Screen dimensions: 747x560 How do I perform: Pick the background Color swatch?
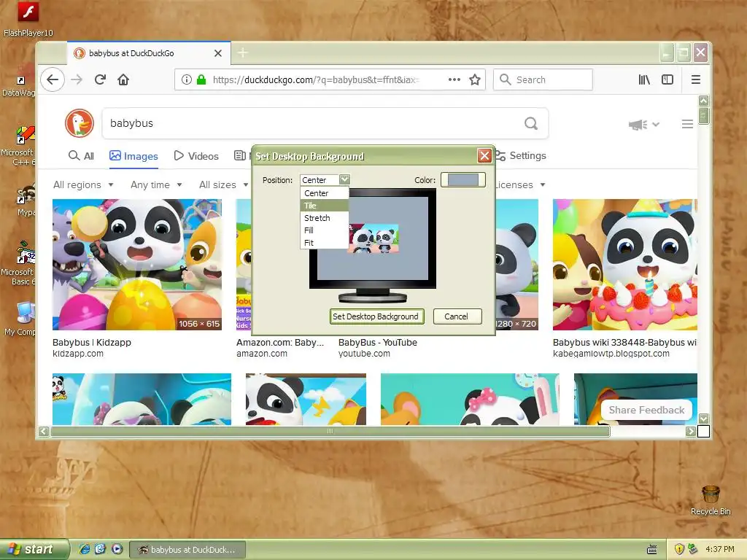pyautogui.click(x=462, y=179)
